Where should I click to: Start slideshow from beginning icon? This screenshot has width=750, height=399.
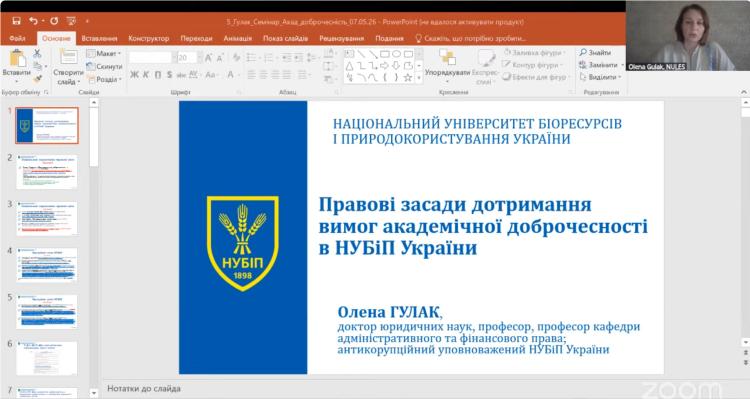coord(71,21)
